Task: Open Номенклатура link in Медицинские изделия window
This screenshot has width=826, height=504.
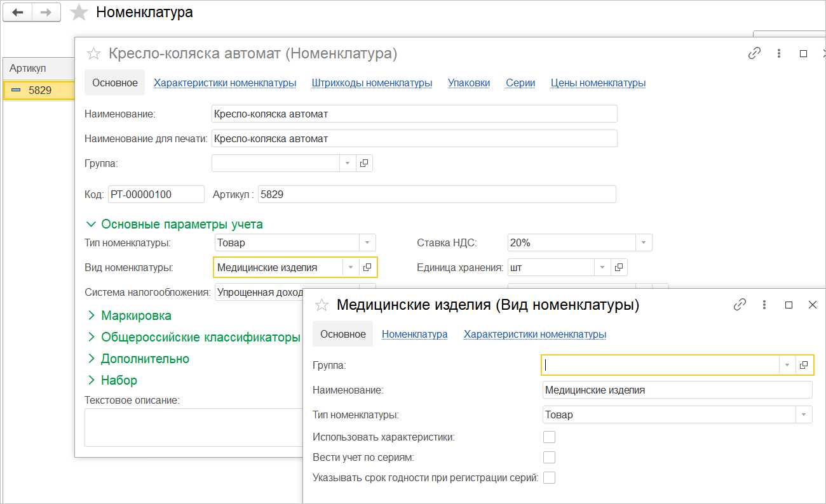Action: [x=414, y=334]
